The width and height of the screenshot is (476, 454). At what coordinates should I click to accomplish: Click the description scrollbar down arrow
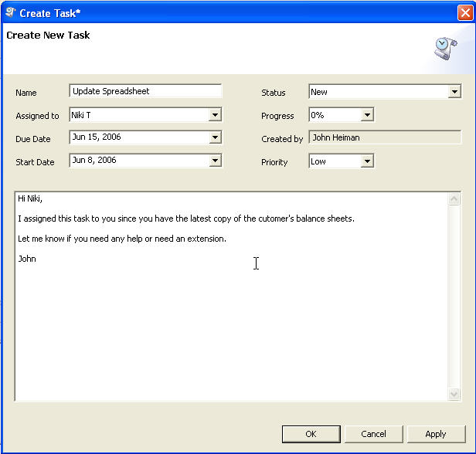coord(454,394)
